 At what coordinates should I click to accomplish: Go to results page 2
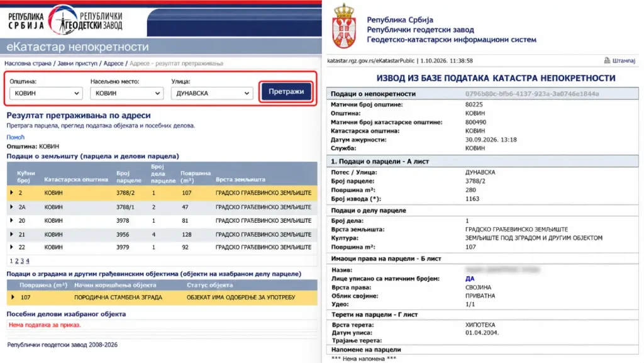click(x=17, y=260)
